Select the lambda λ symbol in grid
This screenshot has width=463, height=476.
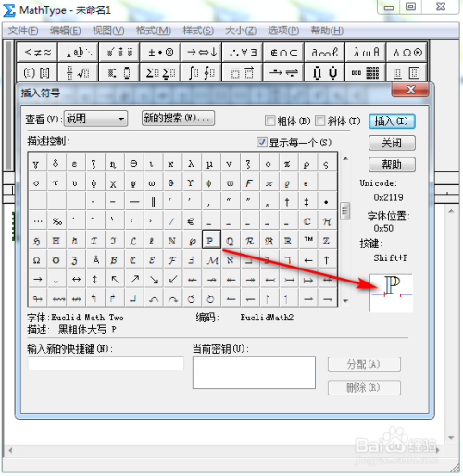pos(191,164)
